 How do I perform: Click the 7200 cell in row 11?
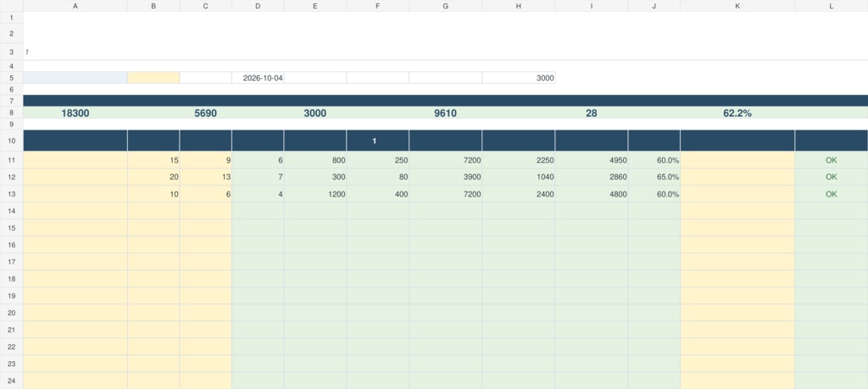[x=446, y=160]
